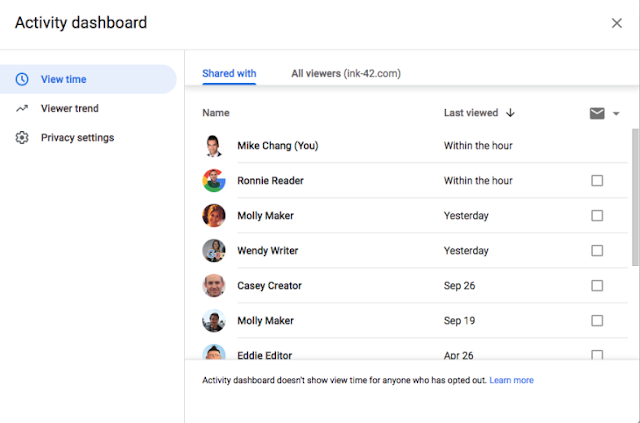The image size is (640, 423).
Task: Click Mike Chang's profile avatar
Action: 214,146
